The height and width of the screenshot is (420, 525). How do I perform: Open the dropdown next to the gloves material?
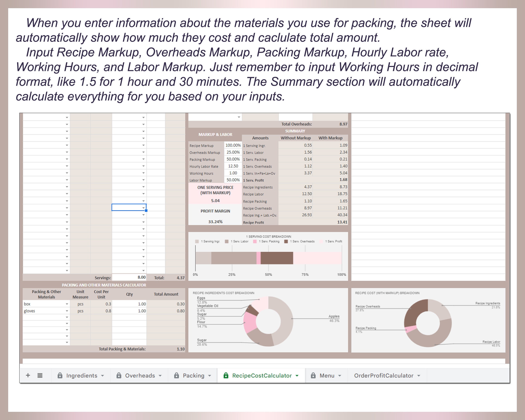[x=67, y=311]
